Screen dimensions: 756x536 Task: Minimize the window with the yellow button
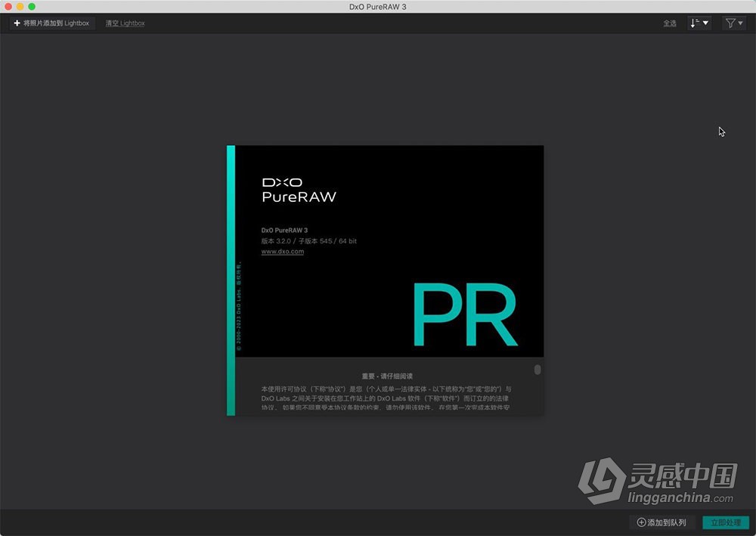20,6
